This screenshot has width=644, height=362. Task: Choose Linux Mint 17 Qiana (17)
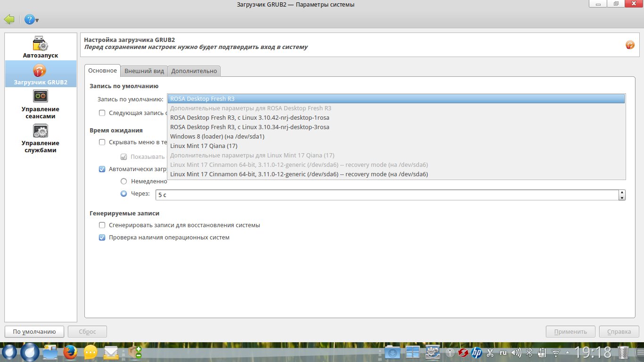(396, 146)
